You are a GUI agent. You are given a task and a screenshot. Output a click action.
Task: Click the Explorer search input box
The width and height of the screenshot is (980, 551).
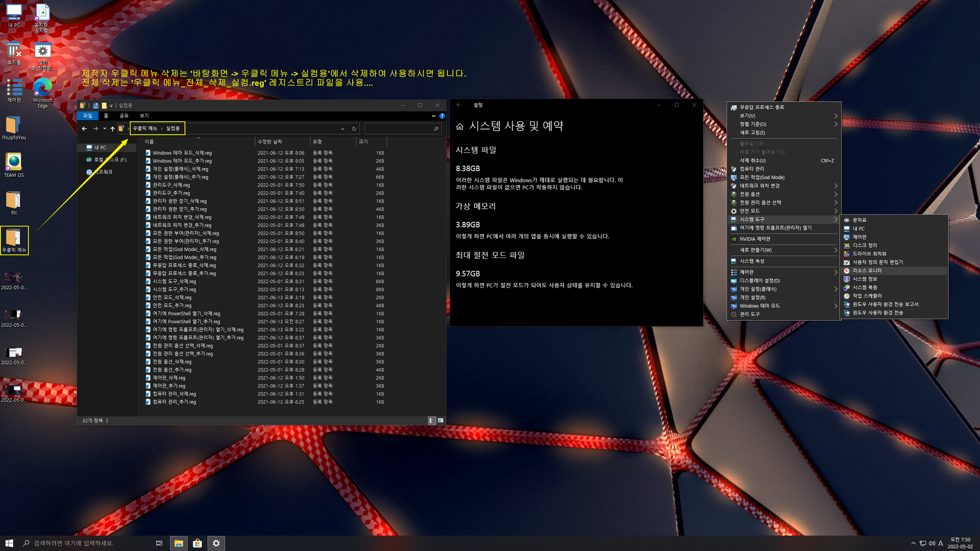(x=398, y=129)
